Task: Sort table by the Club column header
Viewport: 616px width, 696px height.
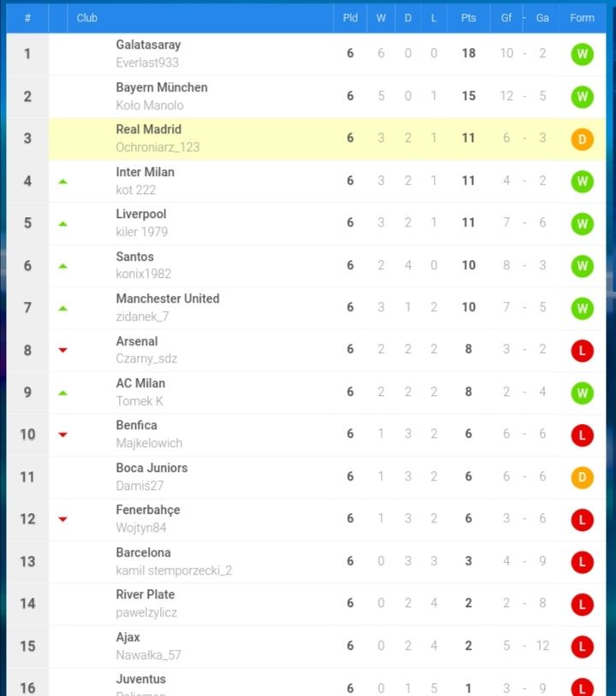Action: (x=86, y=18)
